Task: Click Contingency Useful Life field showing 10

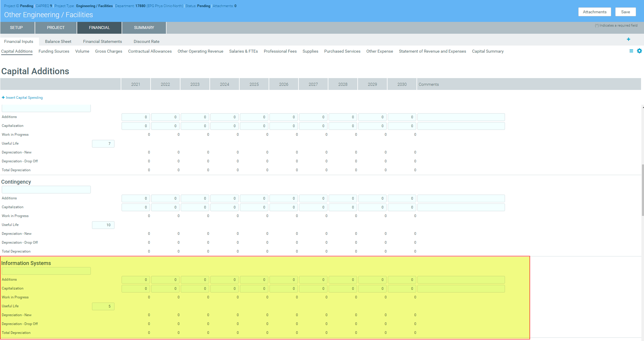Action: tap(103, 225)
